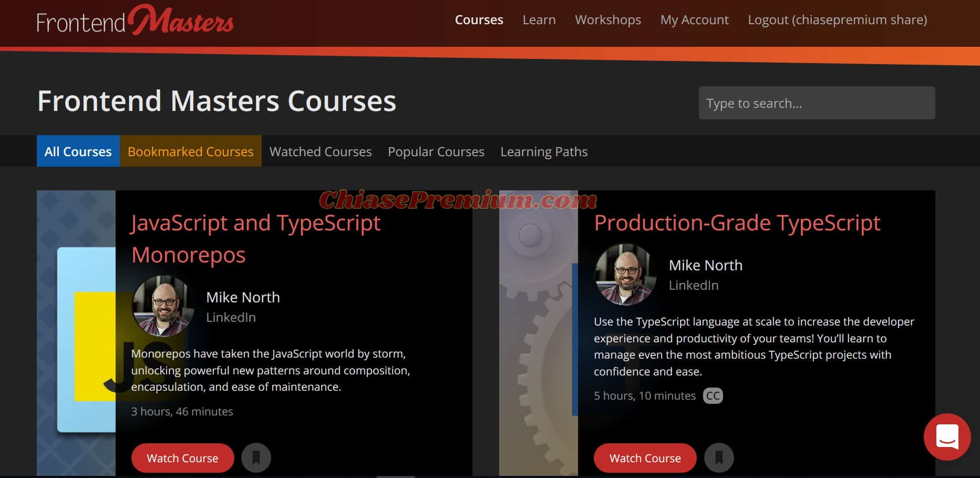Open the Monorepos course JS thumbnail

[x=76, y=333]
